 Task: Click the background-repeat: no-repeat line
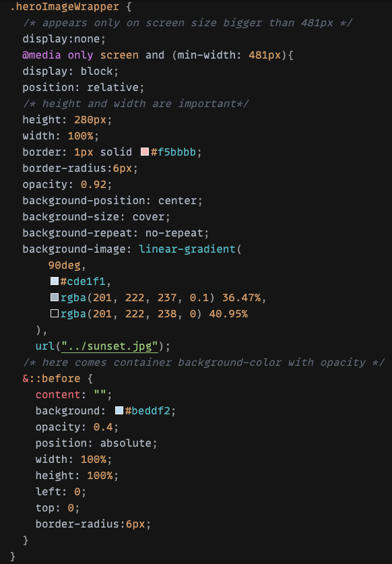pos(115,233)
